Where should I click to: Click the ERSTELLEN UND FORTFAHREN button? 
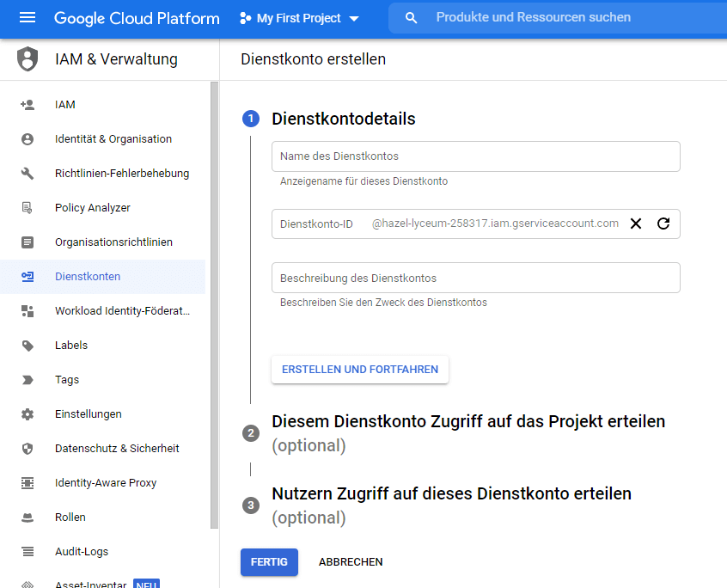click(360, 370)
